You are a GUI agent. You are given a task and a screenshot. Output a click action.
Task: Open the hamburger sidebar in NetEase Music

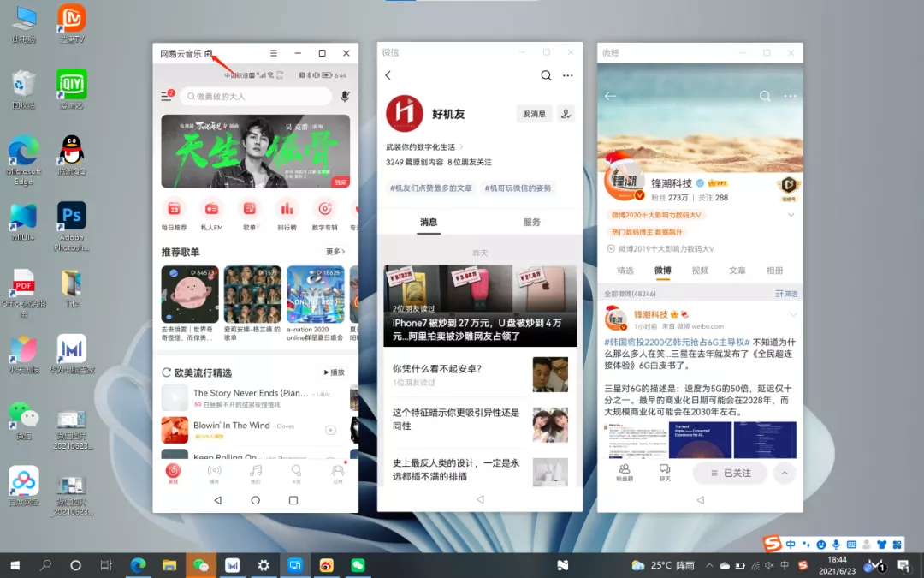click(x=167, y=96)
